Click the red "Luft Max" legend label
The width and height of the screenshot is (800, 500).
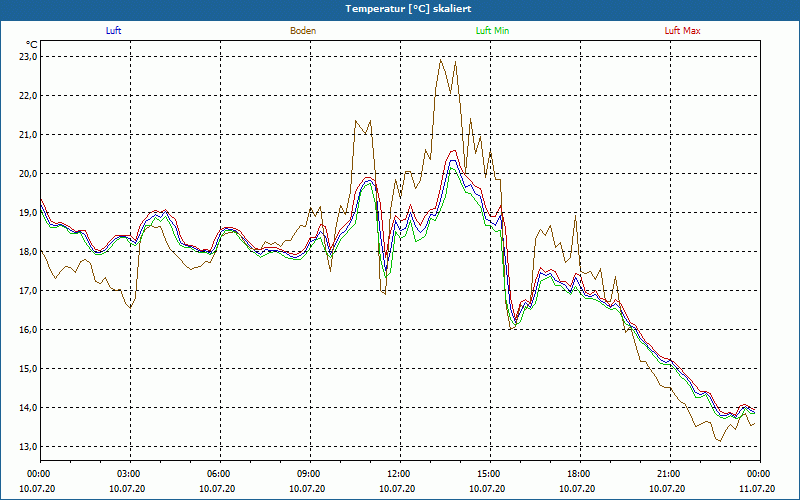(682, 31)
